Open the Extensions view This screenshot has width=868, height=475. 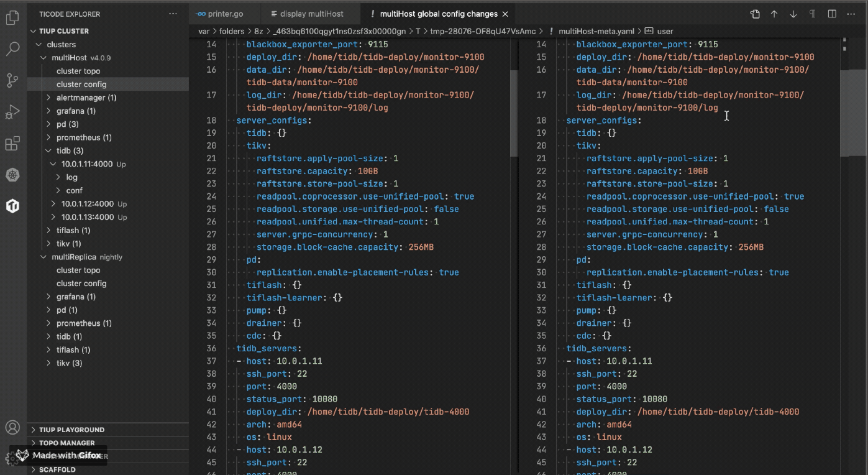pos(12,144)
